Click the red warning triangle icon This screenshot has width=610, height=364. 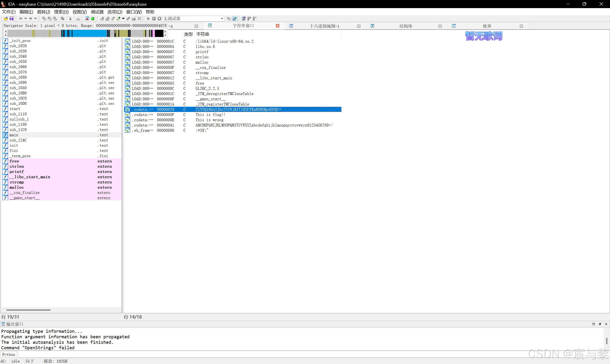point(87,19)
